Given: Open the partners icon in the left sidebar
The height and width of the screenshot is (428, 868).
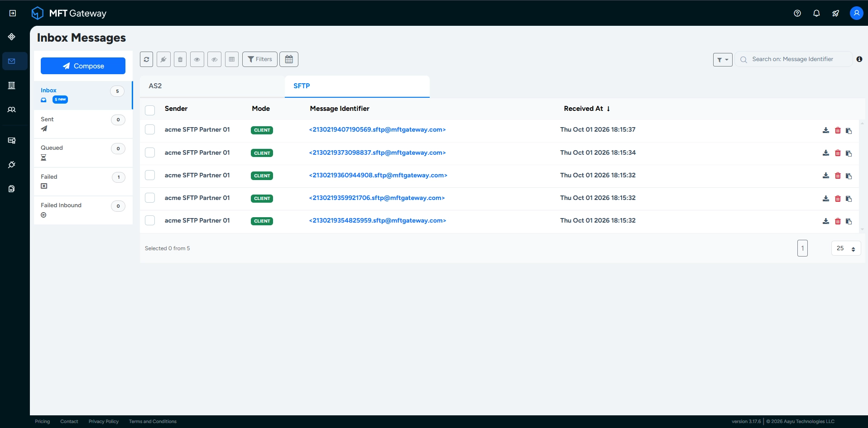Looking at the screenshot, I should (x=12, y=109).
